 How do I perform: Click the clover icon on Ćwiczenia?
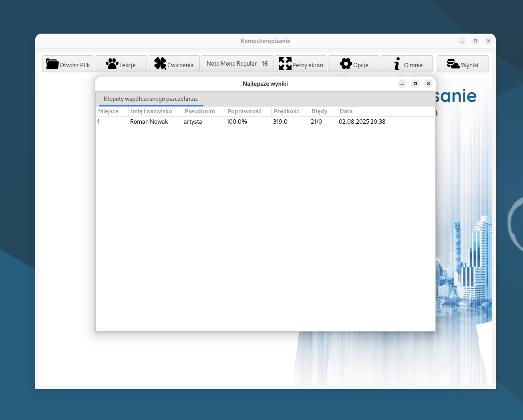(x=160, y=64)
